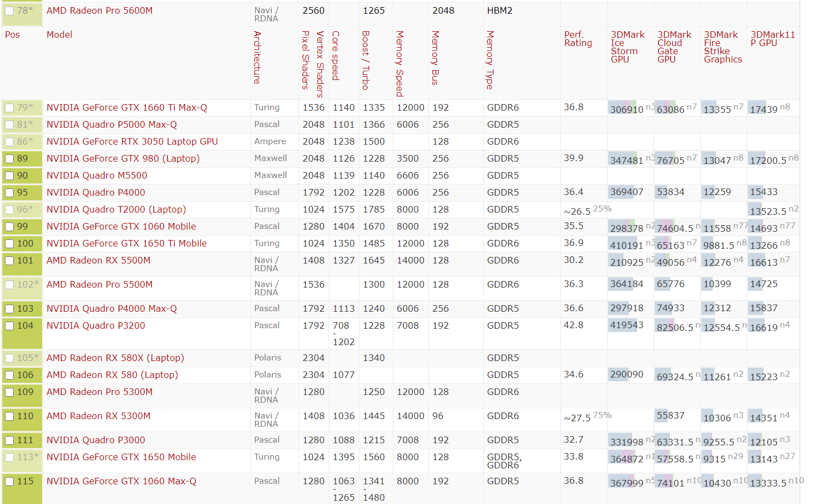Click Ice Storm score 410191 for GTX 1650 Ti

tap(627, 245)
